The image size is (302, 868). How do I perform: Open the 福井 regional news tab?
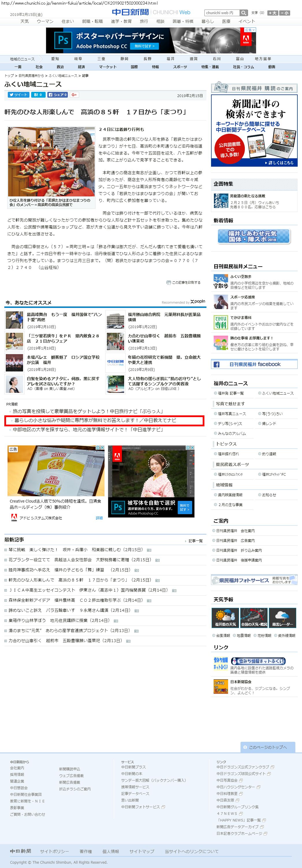(x=170, y=59)
